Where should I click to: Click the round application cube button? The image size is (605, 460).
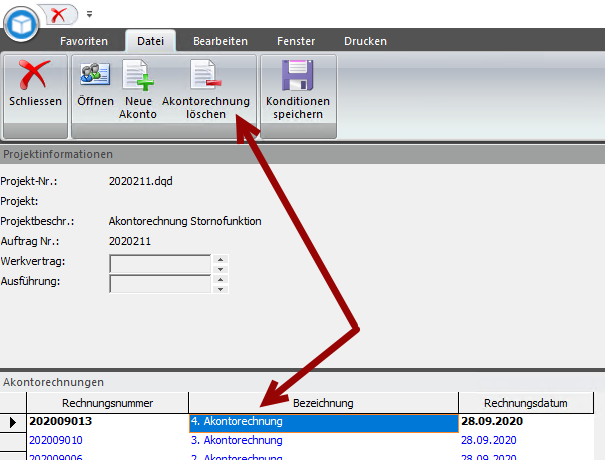(20, 22)
